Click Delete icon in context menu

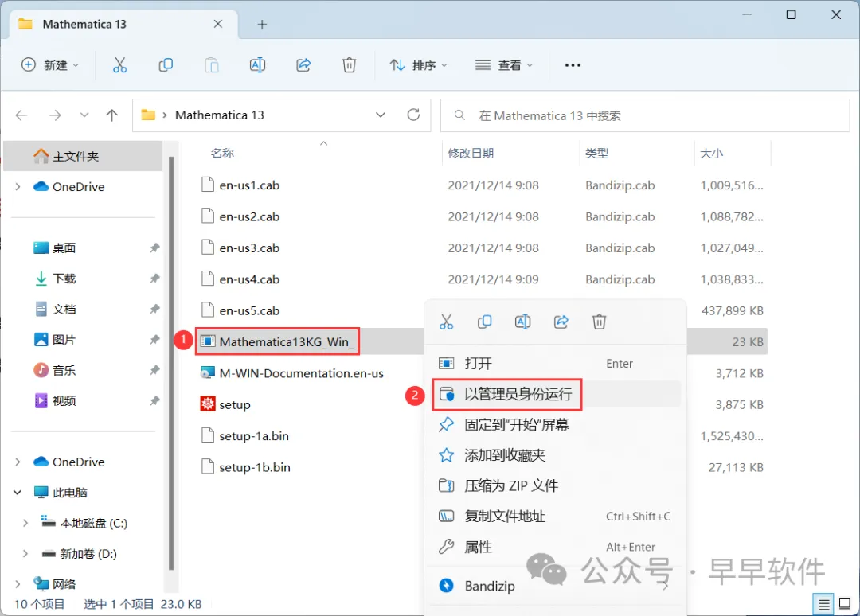pos(599,322)
